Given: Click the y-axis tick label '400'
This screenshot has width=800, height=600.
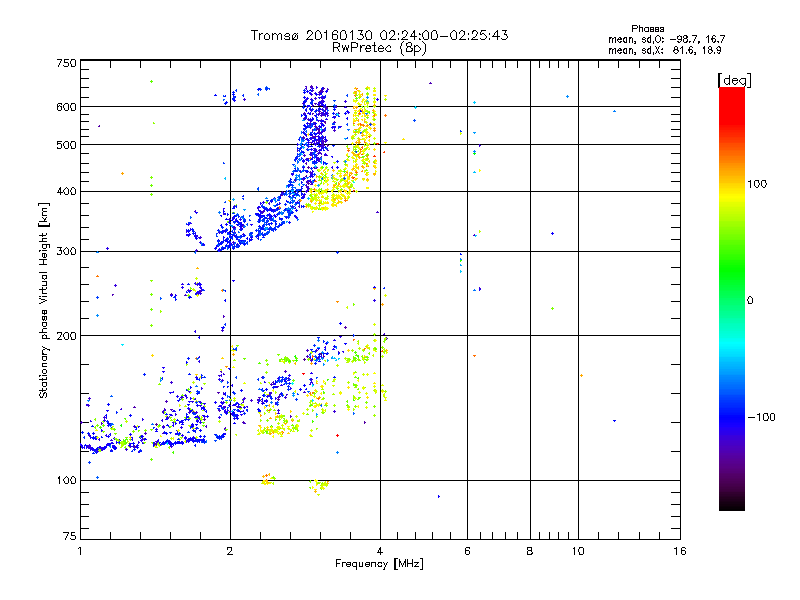Looking at the screenshot, I should [66, 192].
